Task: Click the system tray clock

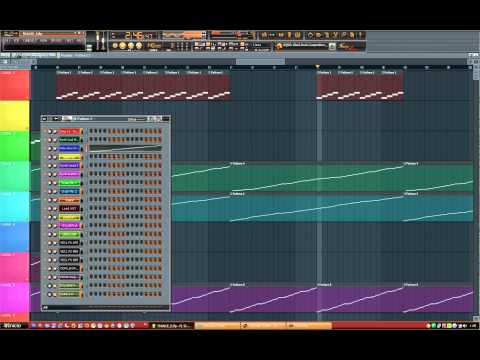Action: pyautogui.click(x=473, y=325)
